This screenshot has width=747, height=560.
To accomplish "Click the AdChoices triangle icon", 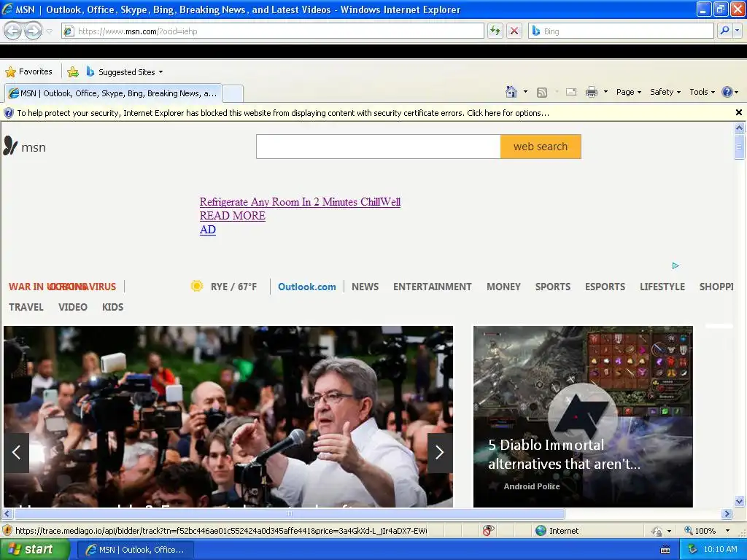I will (676, 265).
